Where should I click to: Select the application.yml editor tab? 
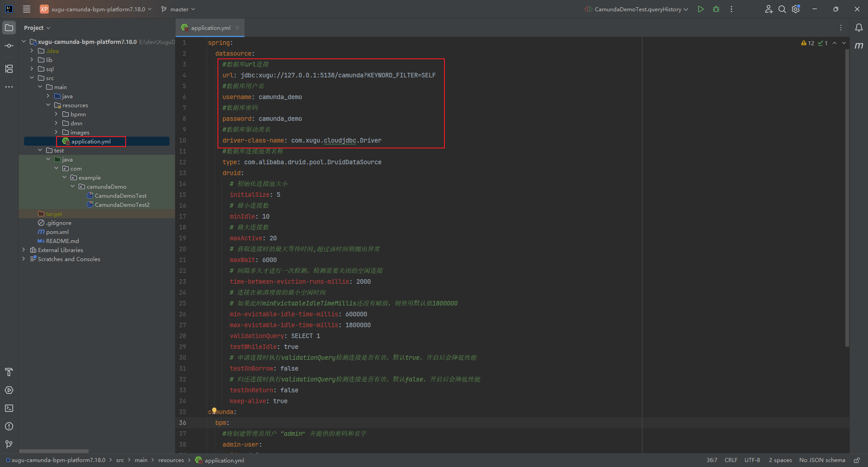210,28
